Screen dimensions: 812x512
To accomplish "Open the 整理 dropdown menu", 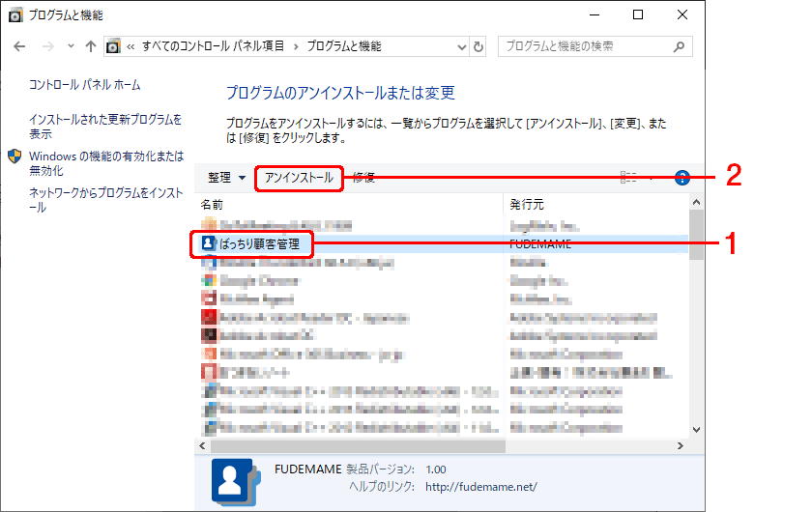I will (x=226, y=178).
